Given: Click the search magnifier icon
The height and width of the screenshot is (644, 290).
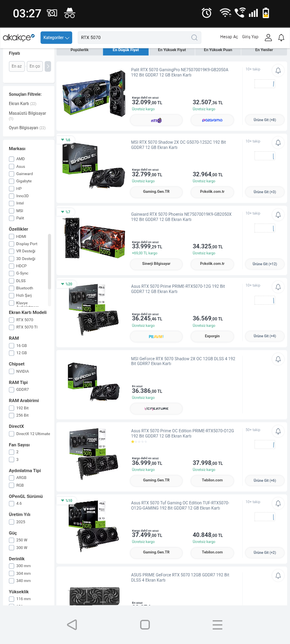Looking at the screenshot, I should pyautogui.click(x=194, y=37).
